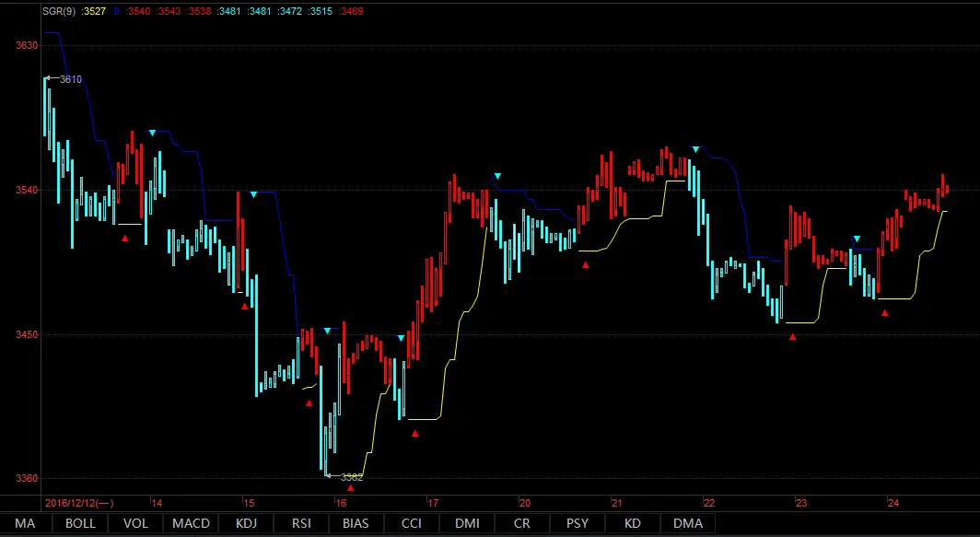Viewport: 980px width, 537px height.
Task: Switch to the KD tab
Action: click(x=633, y=523)
